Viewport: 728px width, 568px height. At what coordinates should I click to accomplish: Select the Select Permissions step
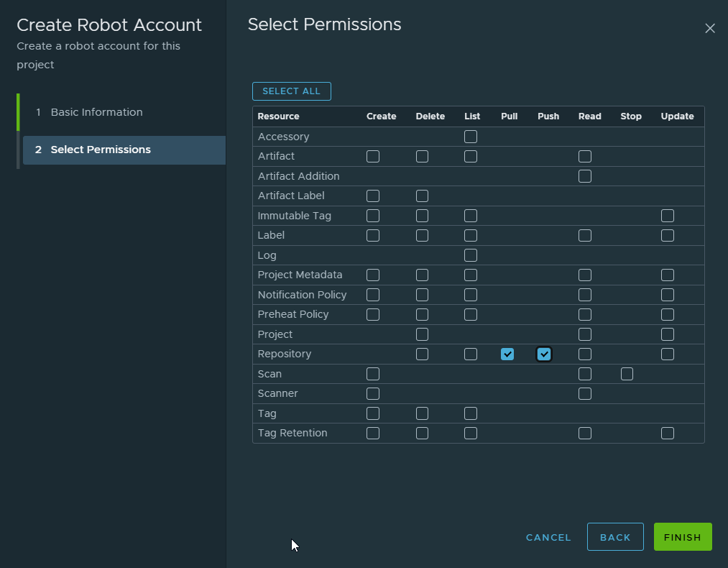pyautogui.click(x=101, y=150)
